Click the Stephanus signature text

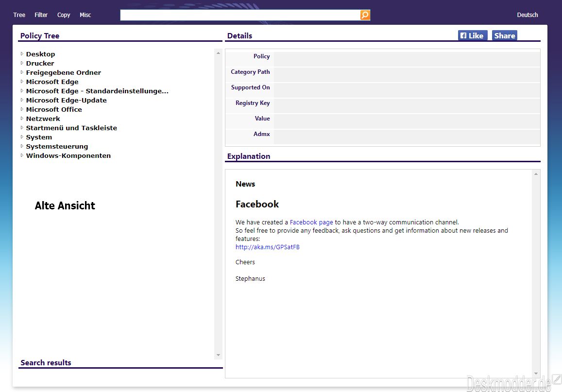(x=250, y=278)
